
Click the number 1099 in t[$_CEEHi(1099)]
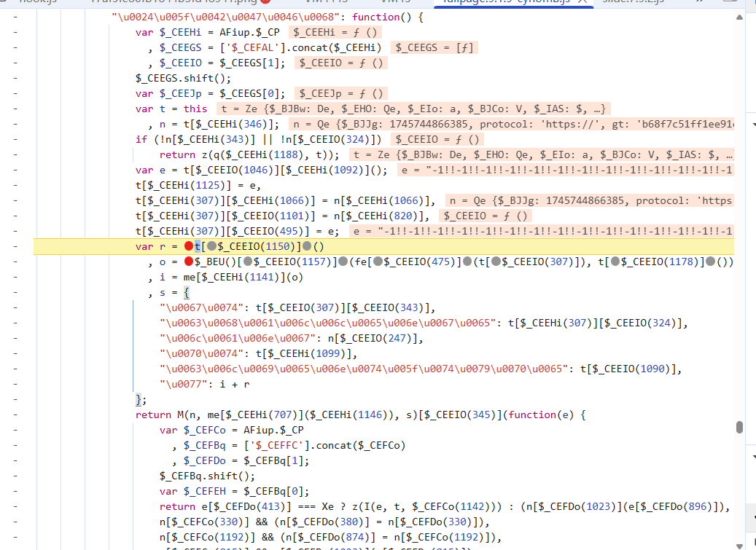point(328,353)
